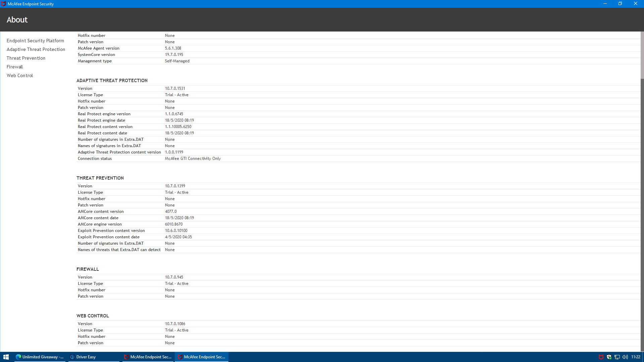This screenshot has height=362, width=644.
Task: Click McAfee shield logo in title bar
Action: [x=3, y=4]
